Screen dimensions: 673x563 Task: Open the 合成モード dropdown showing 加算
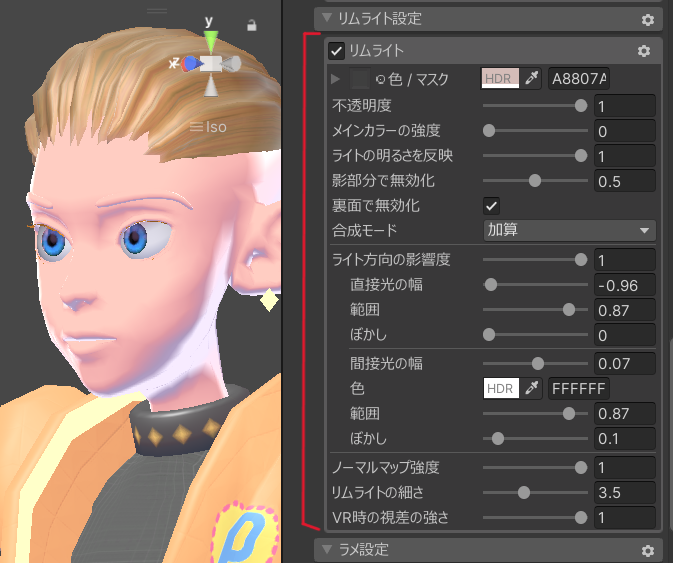pos(568,230)
